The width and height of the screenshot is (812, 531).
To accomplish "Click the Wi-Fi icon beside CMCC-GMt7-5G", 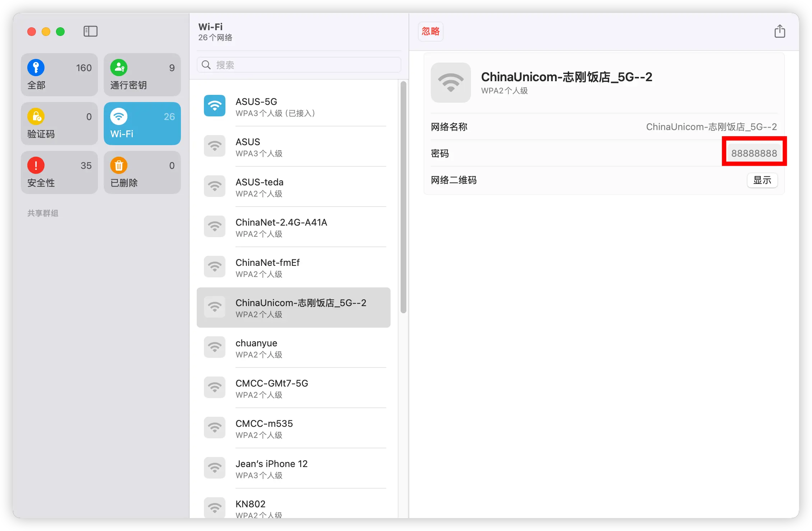I will click(x=215, y=387).
